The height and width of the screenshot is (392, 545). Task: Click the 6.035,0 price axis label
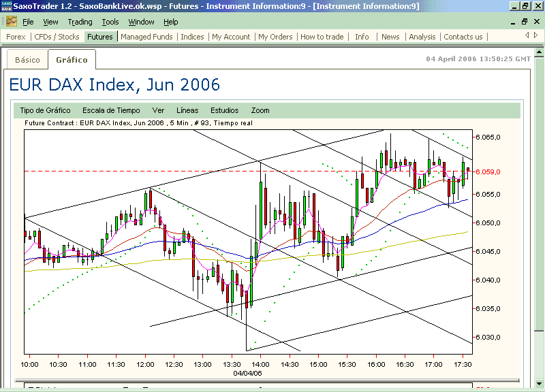click(x=488, y=309)
